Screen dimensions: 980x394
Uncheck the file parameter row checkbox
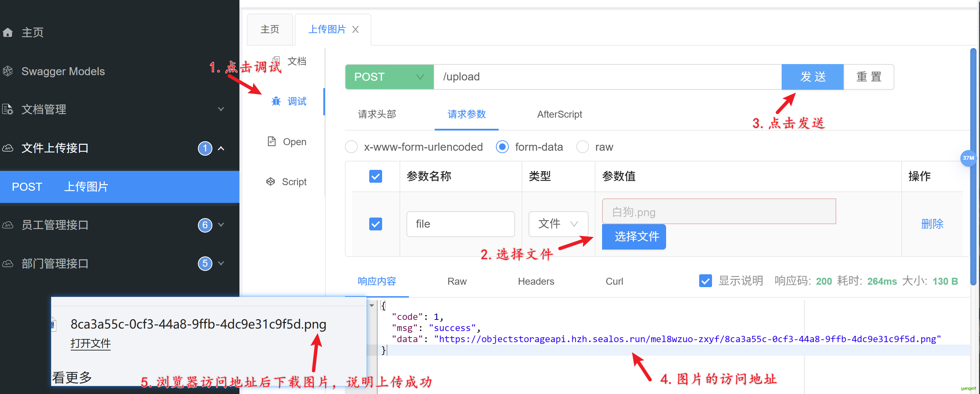(376, 224)
